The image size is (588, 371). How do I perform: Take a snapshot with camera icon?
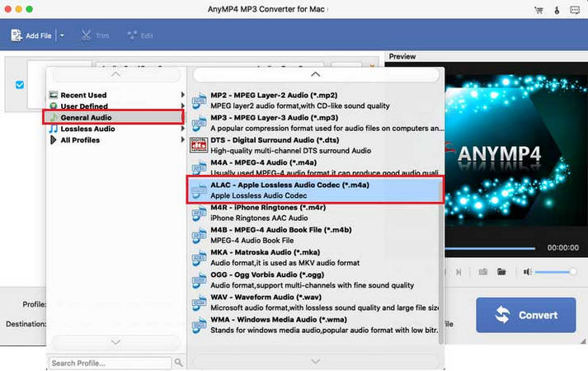pyautogui.click(x=483, y=272)
